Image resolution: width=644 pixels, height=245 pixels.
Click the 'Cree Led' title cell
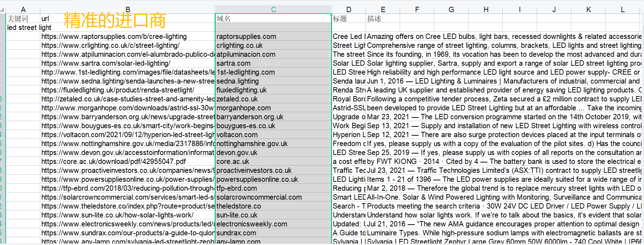coord(349,36)
